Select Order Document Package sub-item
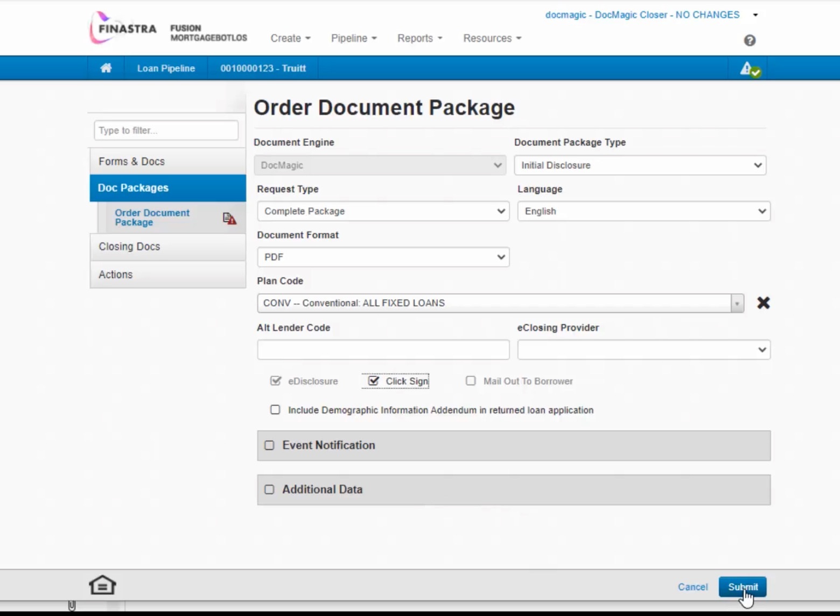This screenshot has height=616, width=840. [x=152, y=218]
